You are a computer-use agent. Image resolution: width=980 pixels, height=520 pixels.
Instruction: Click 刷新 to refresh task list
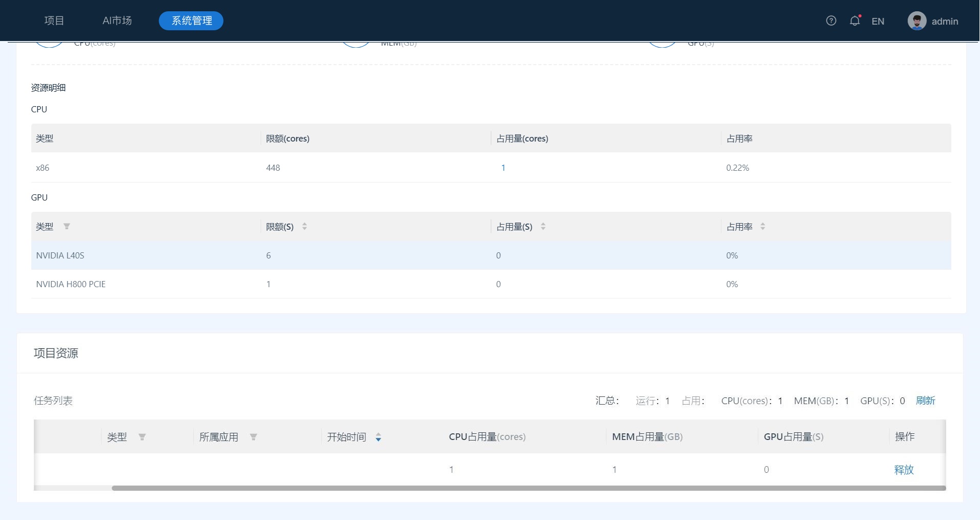point(925,401)
